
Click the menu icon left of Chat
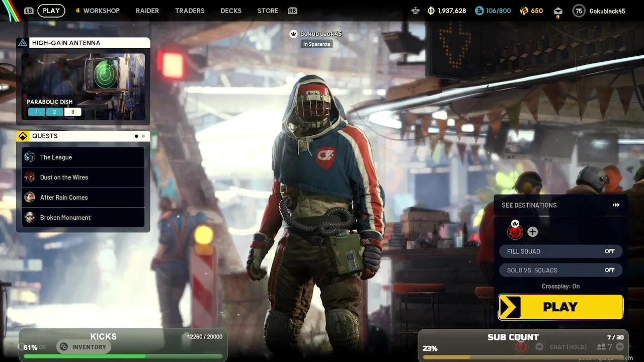pyautogui.click(x=539, y=347)
